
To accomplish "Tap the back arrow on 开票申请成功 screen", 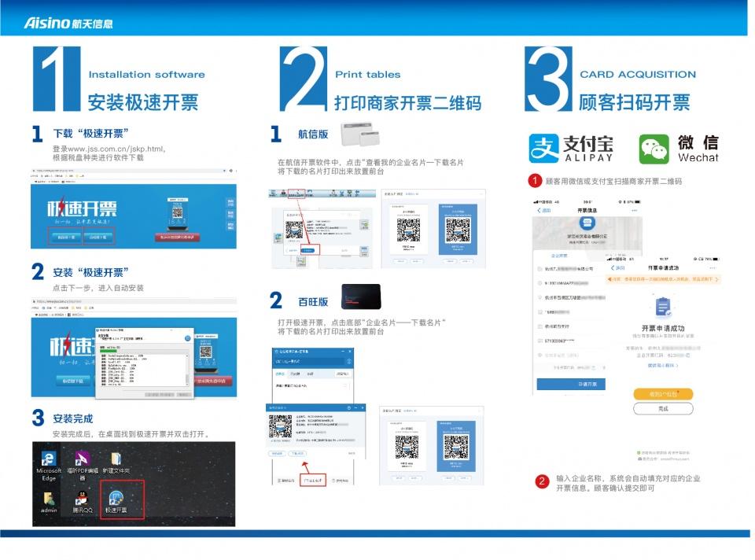I will point(617,267).
